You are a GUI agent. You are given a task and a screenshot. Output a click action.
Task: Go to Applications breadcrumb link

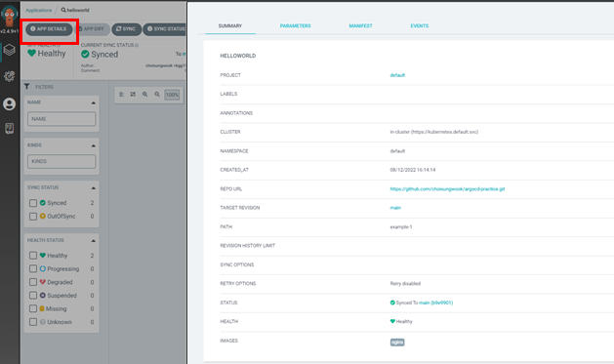(x=39, y=10)
